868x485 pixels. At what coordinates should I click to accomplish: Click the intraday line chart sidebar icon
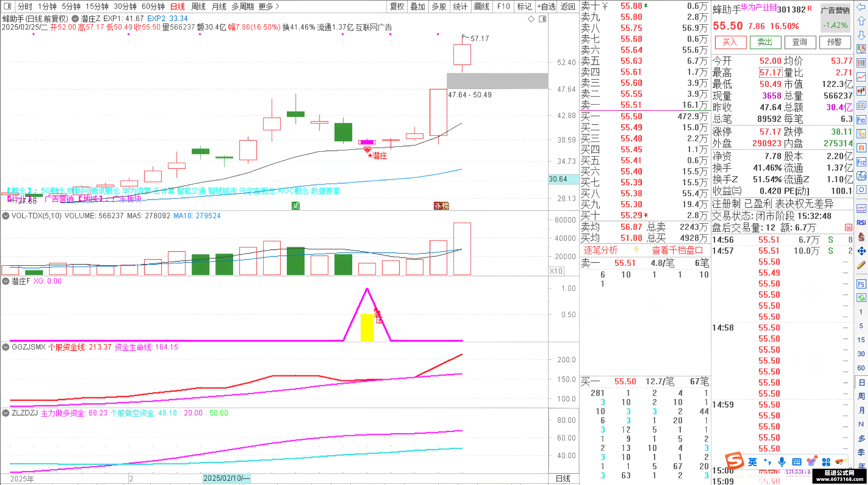pyautogui.click(x=861, y=77)
